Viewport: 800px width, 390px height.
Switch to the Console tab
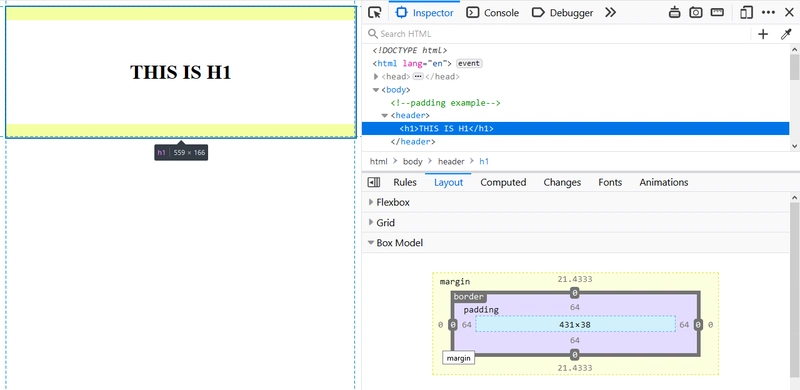click(x=493, y=13)
